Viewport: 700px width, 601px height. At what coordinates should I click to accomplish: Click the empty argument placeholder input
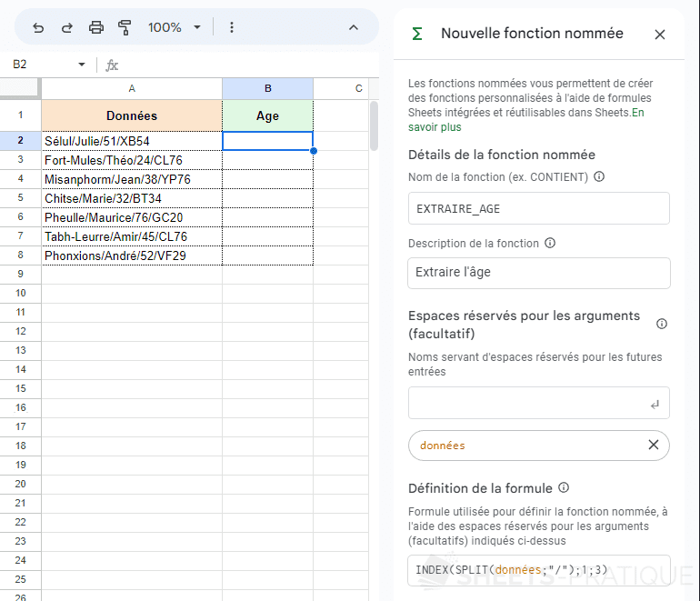538,403
